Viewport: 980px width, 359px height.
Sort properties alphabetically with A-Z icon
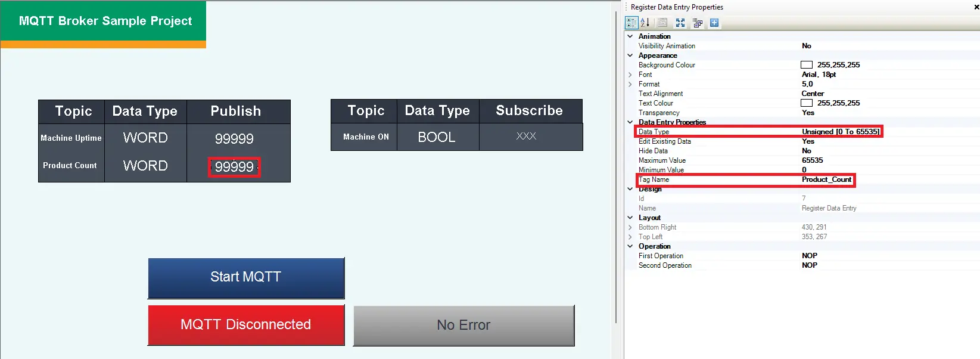[x=645, y=23]
